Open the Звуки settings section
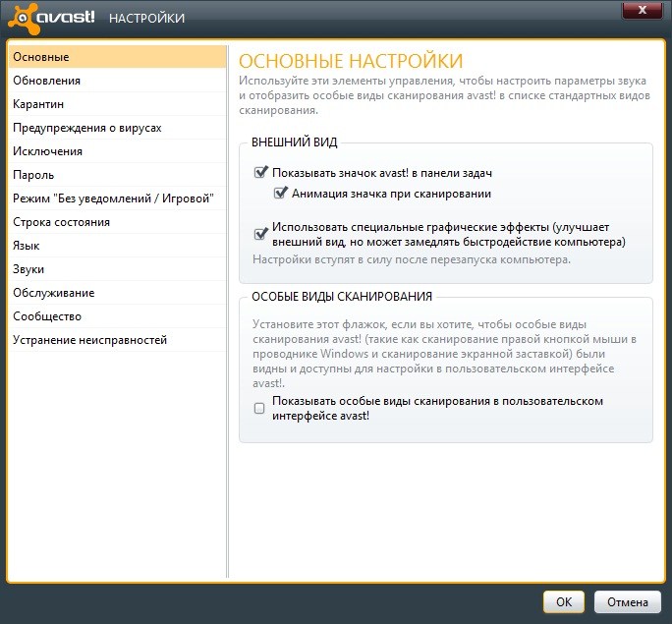Image resolution: width=672 pixels, height=624 pixels. point(118,268)
